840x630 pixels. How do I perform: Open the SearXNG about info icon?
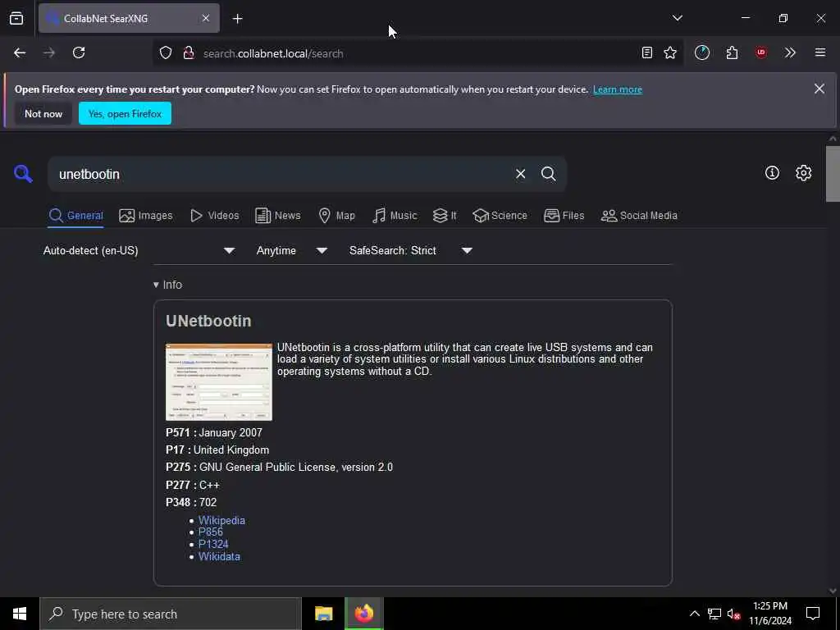pos(772,172)
